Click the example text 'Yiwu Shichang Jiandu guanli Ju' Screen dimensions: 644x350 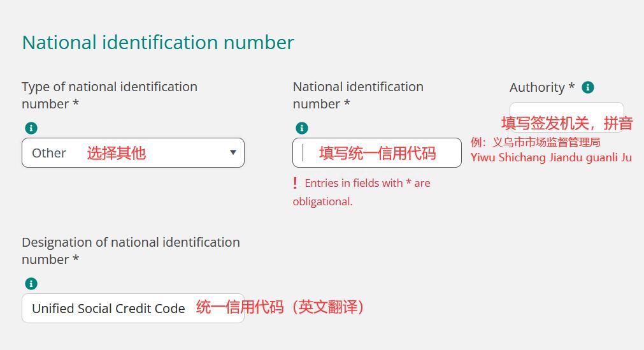tap(551, 157)
